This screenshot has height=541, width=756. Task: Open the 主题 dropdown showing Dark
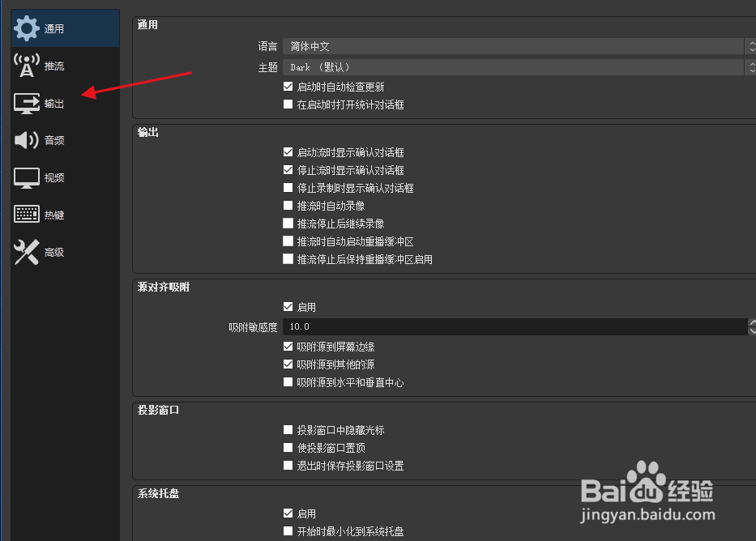pyautogui.click(x=519, y=67)
